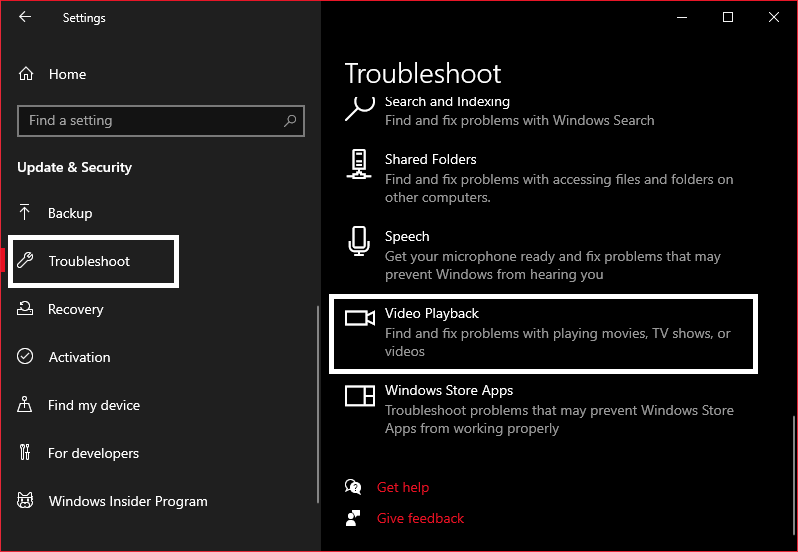Viewport: 798px width, 552px height.
Task: Click the Shared Folders computer icon
Action: 359,164
